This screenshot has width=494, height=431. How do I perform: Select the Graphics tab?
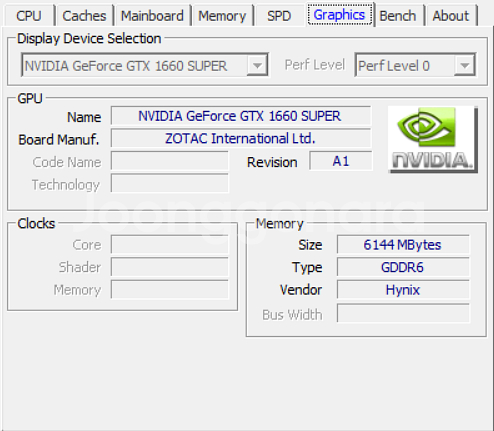click(339, 15)
